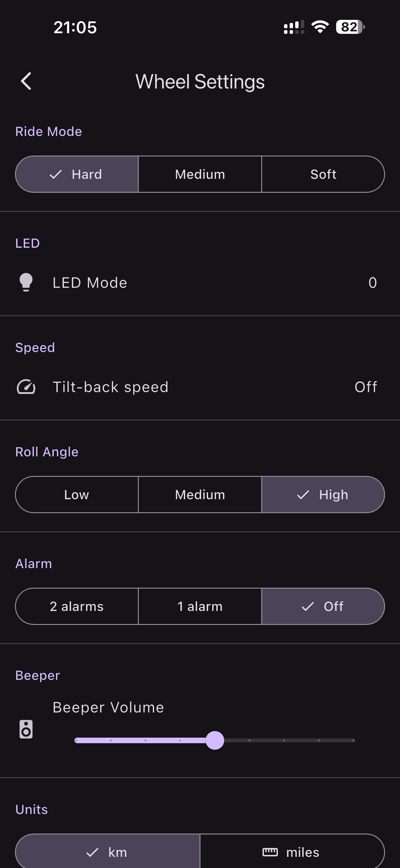400x868 pixels.
Task: Tap the Wi-Fi status icon
Action: point(320,27)
